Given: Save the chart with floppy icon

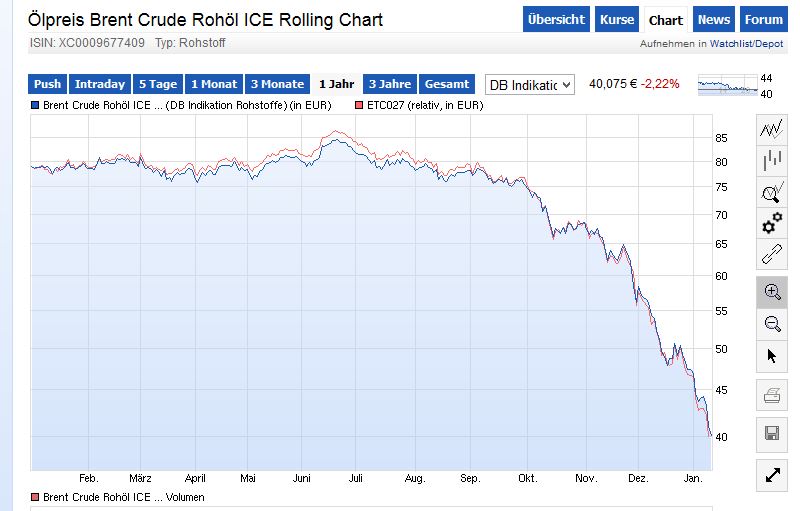Looking at the screenshot, I should (x=771, y=433).
